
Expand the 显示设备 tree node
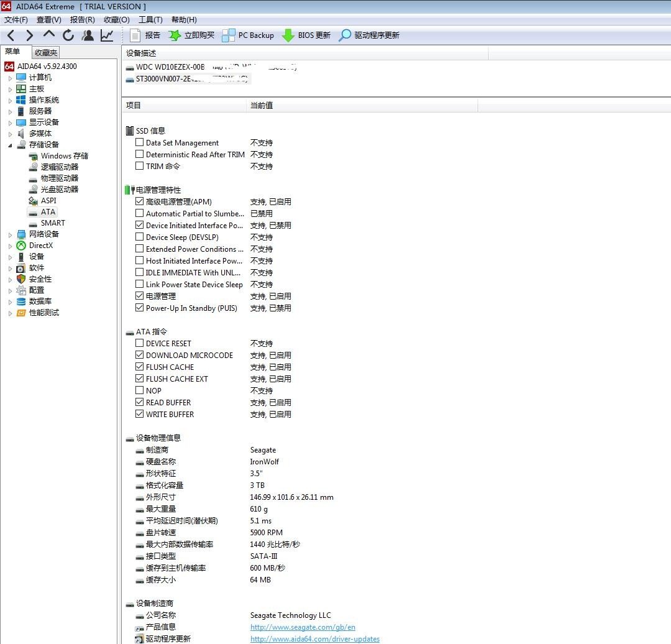click(10, 122)
